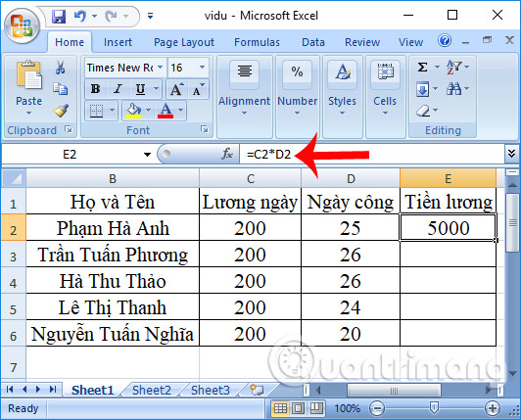The image size is (521, 420).
Task: Open font color palette dropdown
Action: pyautogui.click(x=180, y=111)
